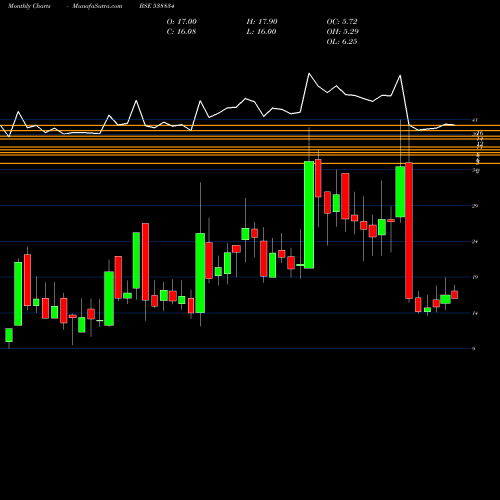Image resolution: width=500 pixels, height=500 pixels.
Task: Click the price axis label "41"
Action: [x=475, y=120]
